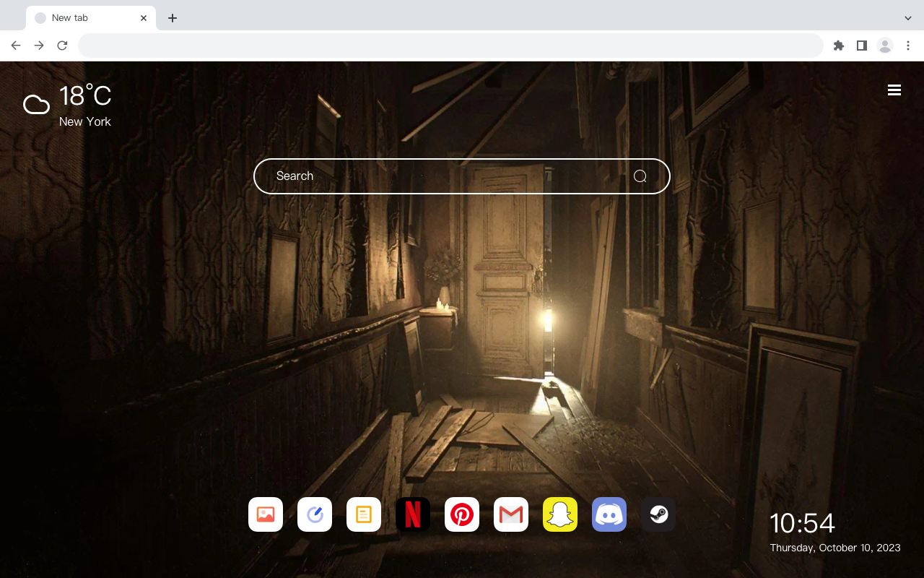The height and width of the screenshot is (578, 924).
Task: Select the New tab tab
Action: click(91, 18)
